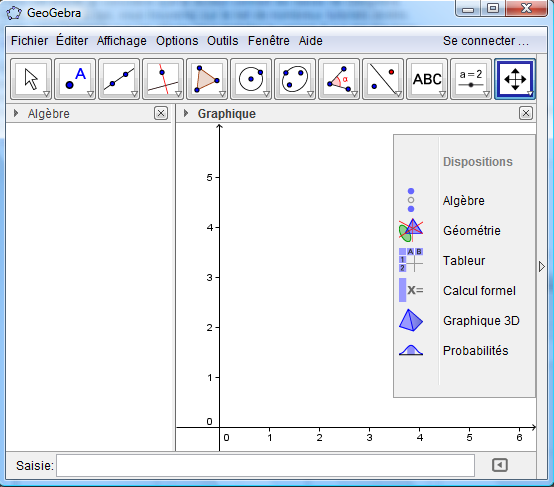
Task: Select the Move arrow tool
Action: click(31, 79)
